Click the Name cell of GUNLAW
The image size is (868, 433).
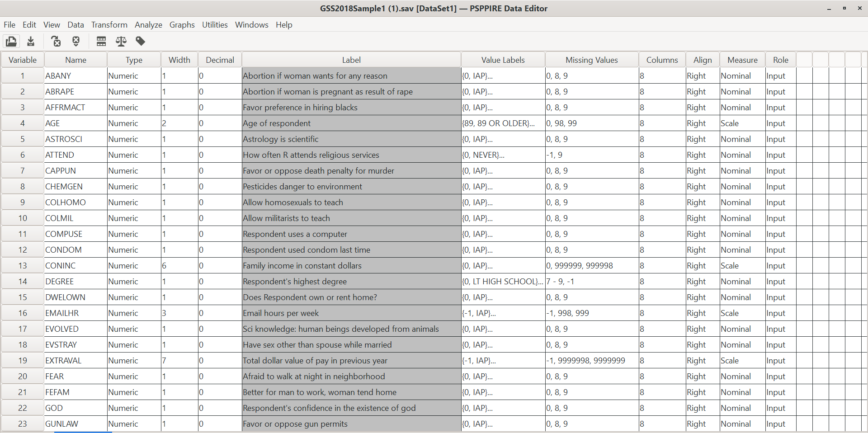click(x=75, y=424)
